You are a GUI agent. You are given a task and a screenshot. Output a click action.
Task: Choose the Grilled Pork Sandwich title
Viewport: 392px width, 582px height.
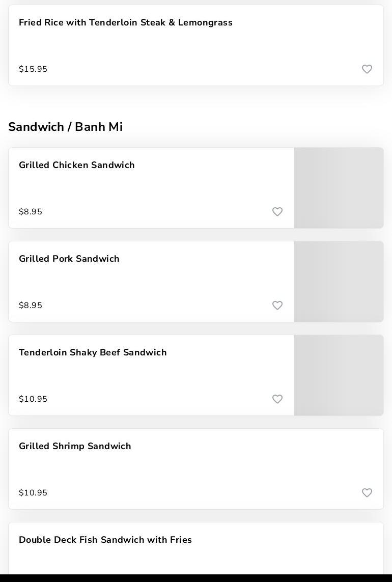(x=69, y=259)
